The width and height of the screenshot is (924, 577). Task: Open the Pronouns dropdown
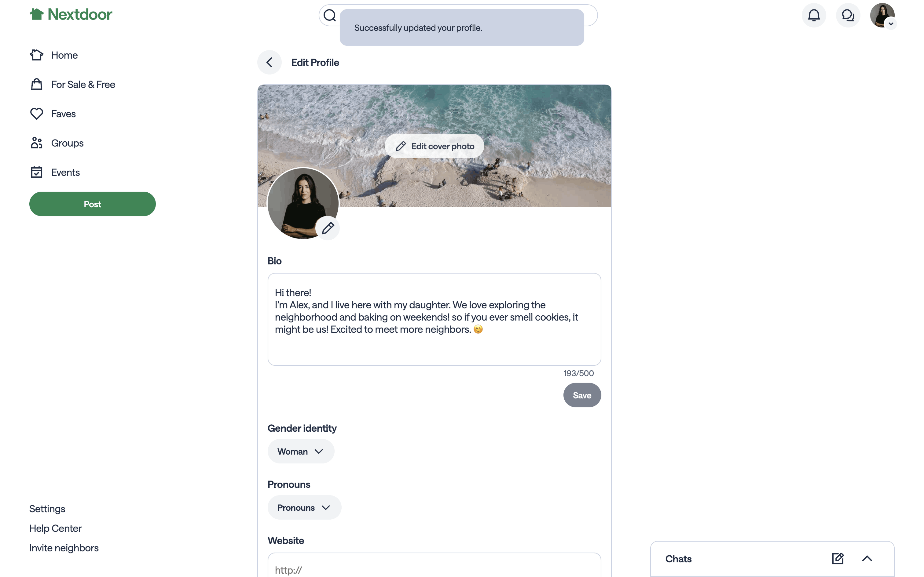(304, 507)
